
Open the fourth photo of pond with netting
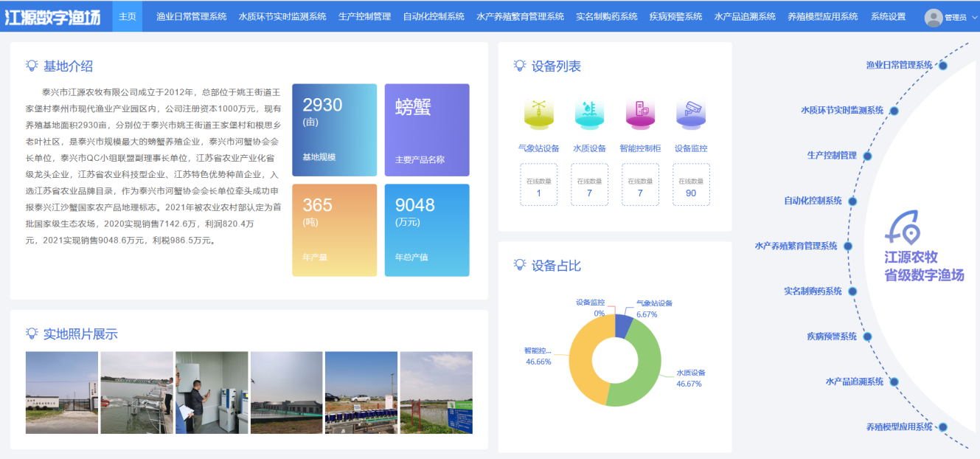pyautogui.click(x=286, y=393)
